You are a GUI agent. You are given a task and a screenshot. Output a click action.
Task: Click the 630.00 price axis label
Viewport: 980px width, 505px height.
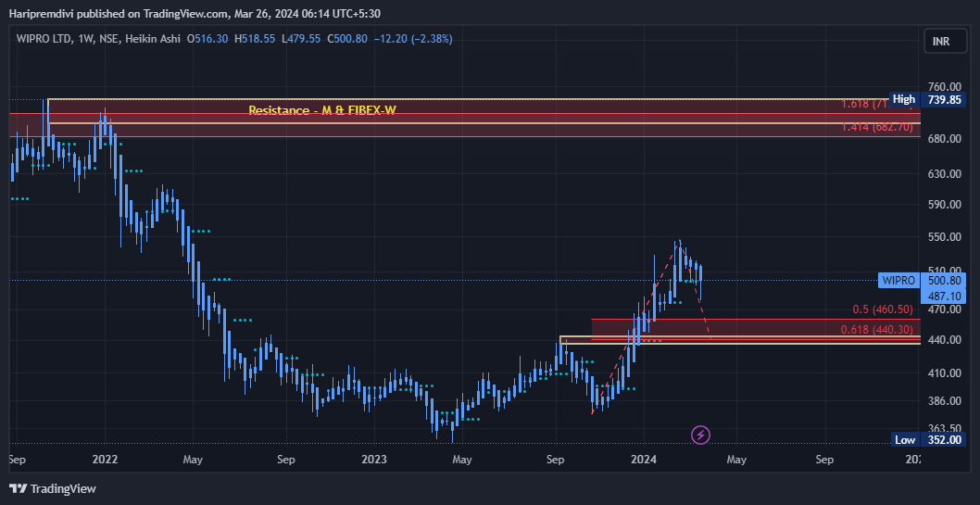click(x=945, y=173)
